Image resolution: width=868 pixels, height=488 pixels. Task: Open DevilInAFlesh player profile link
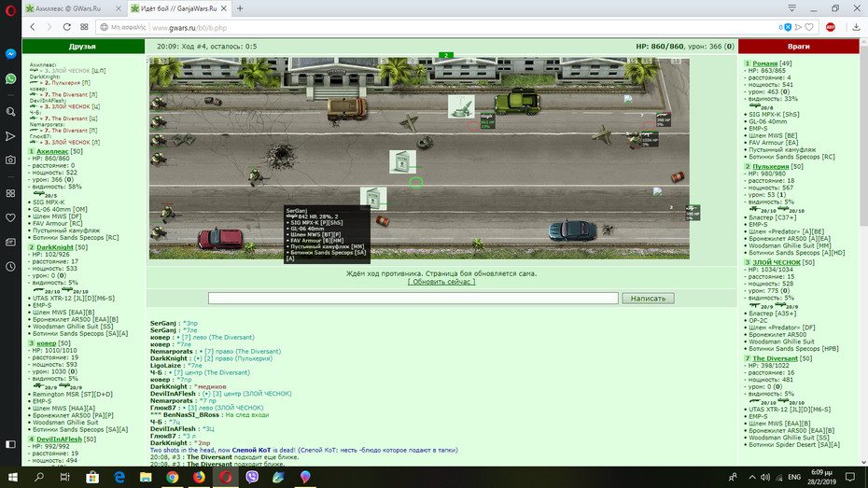point(59,439)
